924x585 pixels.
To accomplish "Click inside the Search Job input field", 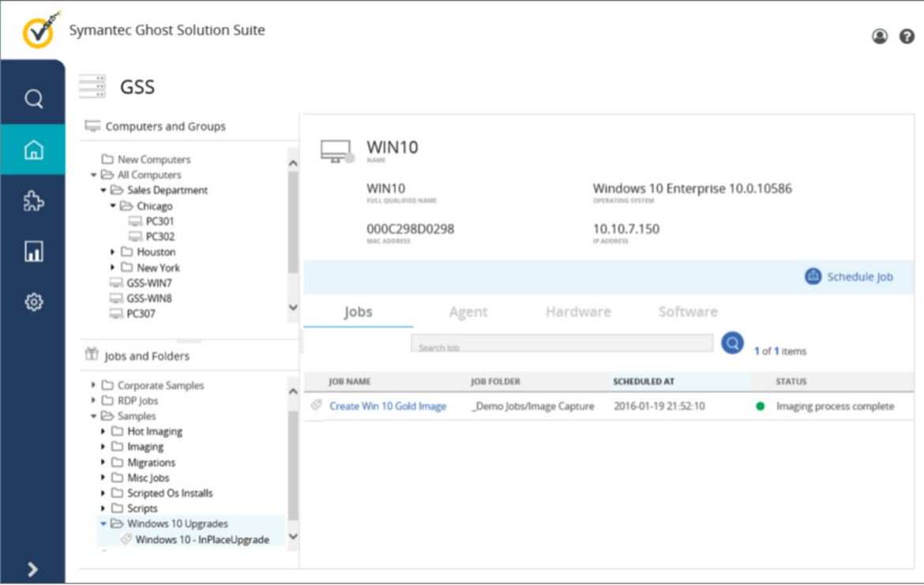I will [561, 343].
